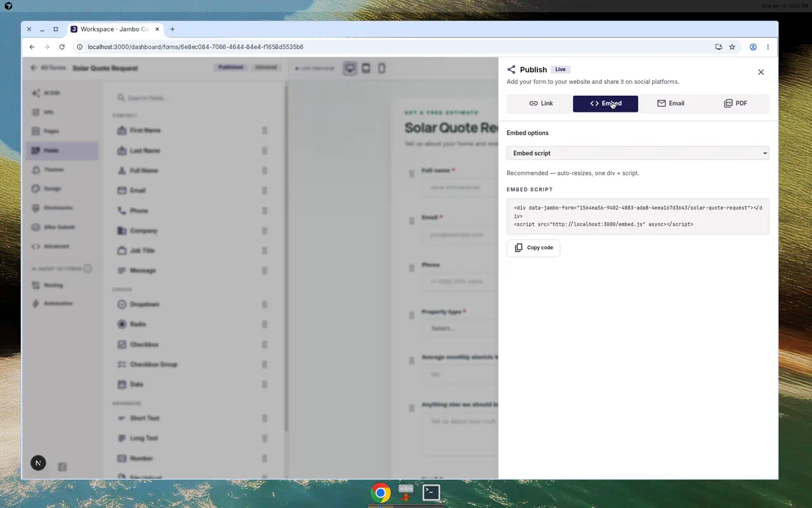
Task: Bookmark this page with the star icon
Action: [732, 47]
